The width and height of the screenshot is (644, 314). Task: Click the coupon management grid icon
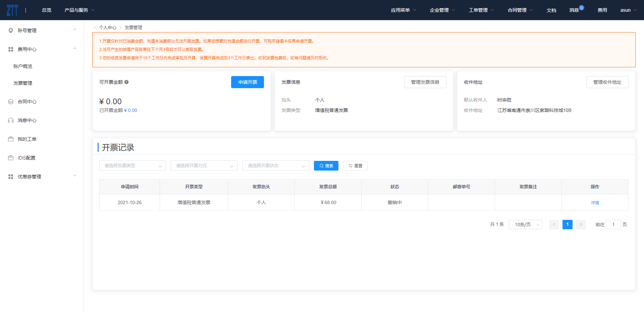(x=11, y=177)
